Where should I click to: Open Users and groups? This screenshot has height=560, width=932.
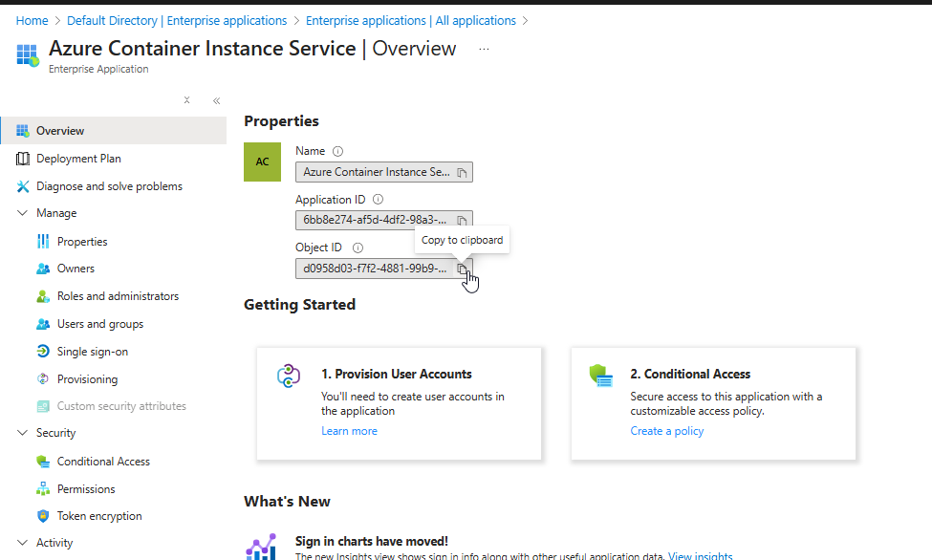(x=99, y=324)
